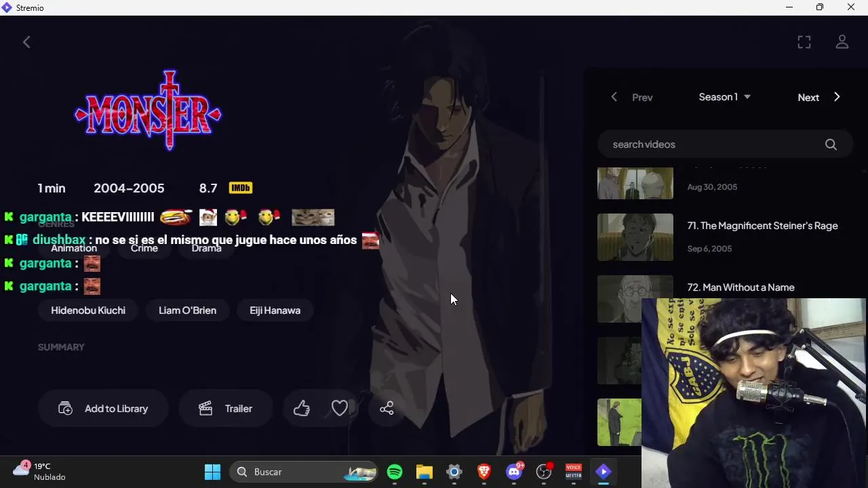This screenshot has width=868, height=488.
Task: Select the Eiji Hanawa cast chip
Action: coord(275,310)
